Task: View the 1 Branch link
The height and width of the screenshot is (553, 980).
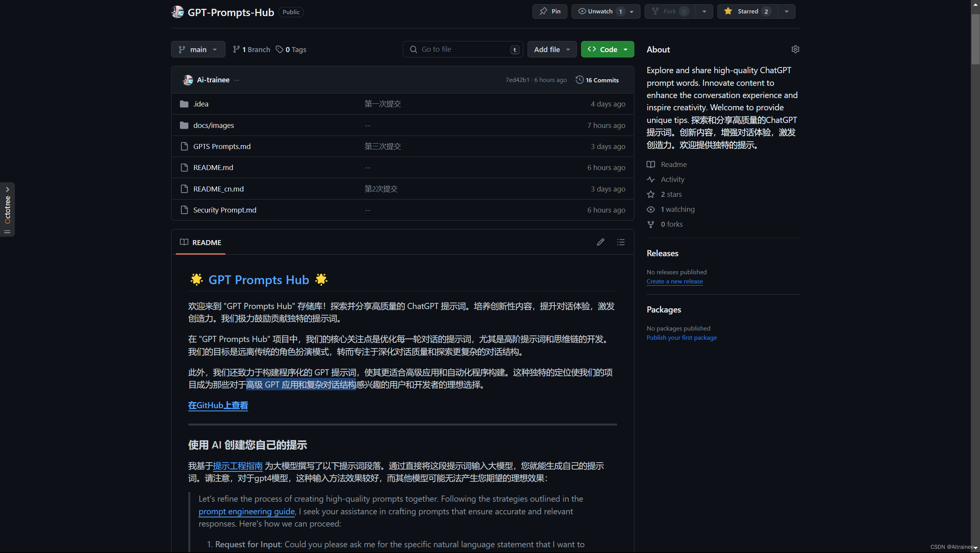Action: [252, 49]
